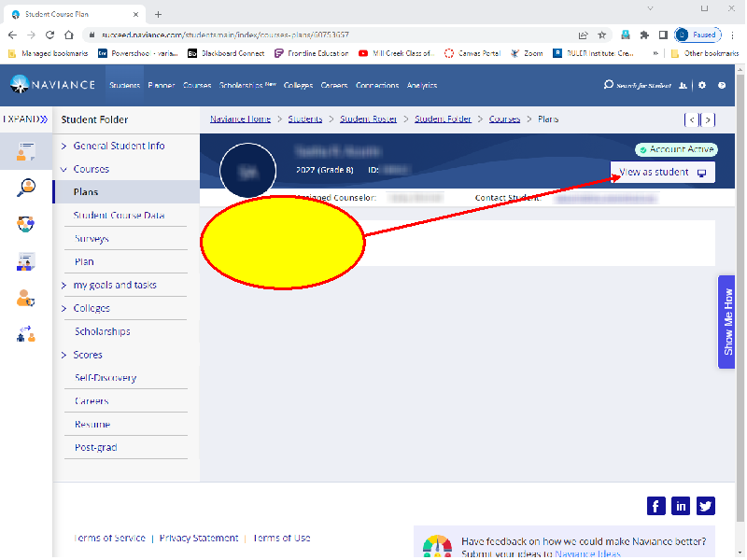Expand the Colleges section
This screenshot has width=747, height=560.
tap(63, 309)
